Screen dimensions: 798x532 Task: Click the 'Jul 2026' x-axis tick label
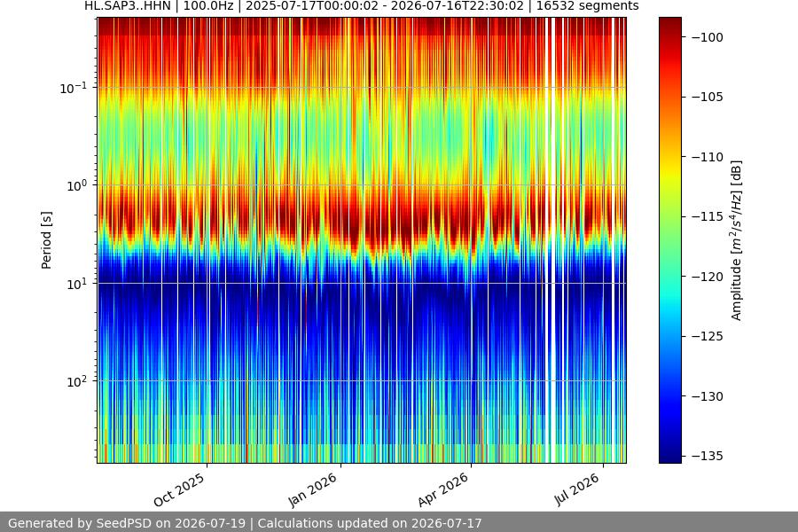pos(576,489)
